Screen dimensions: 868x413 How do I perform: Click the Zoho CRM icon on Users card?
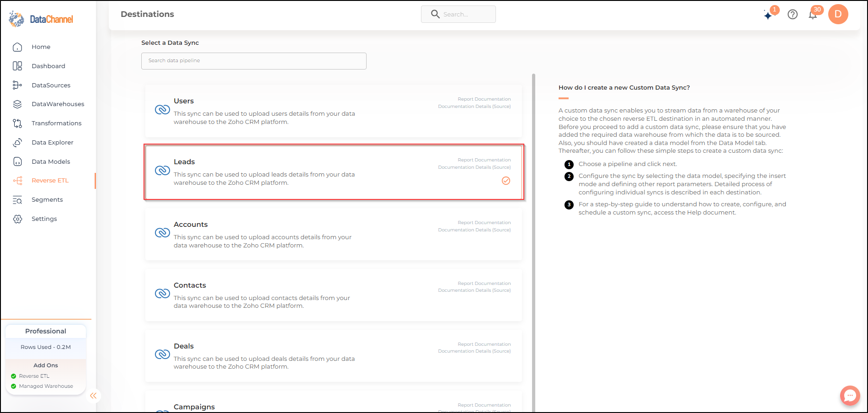click(162, 110)
